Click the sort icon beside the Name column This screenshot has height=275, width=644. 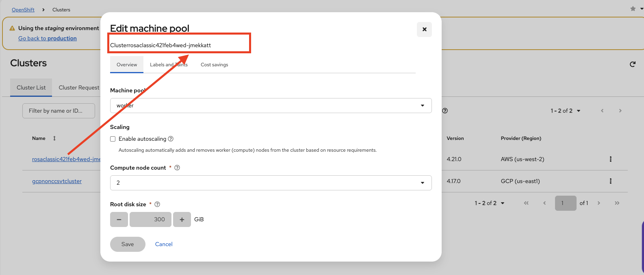point(54,138)
